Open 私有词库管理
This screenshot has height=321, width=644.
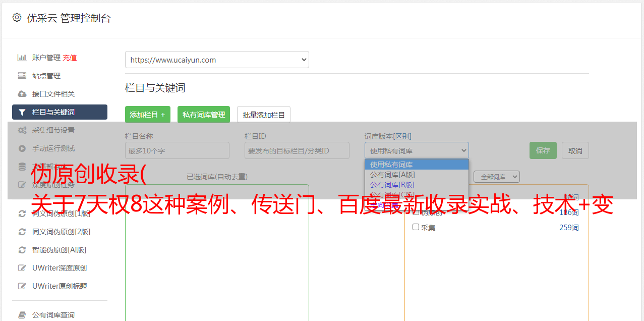[x=204, y=115]
